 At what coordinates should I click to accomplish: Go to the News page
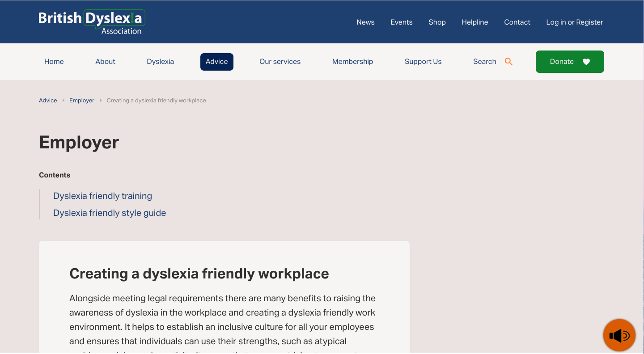(365, 21)
